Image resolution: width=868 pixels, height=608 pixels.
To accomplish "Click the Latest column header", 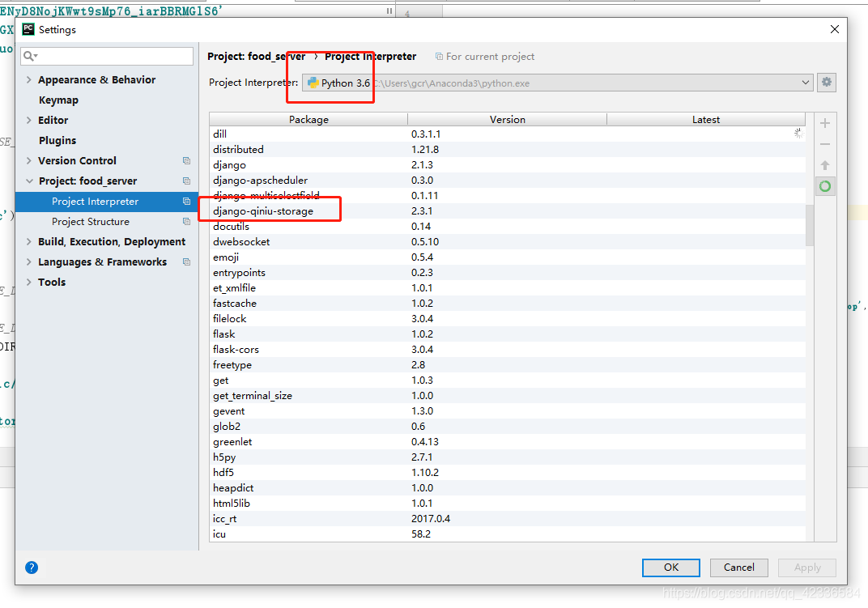I will 706,119.
